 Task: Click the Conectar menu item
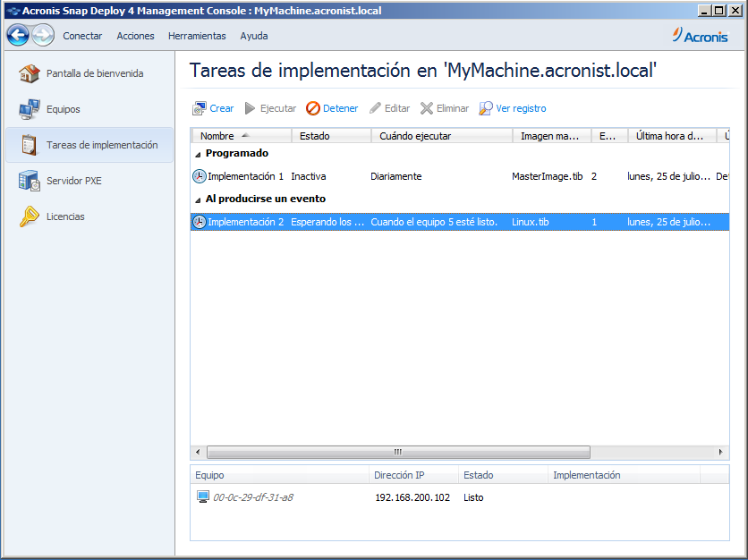(82, 36)
